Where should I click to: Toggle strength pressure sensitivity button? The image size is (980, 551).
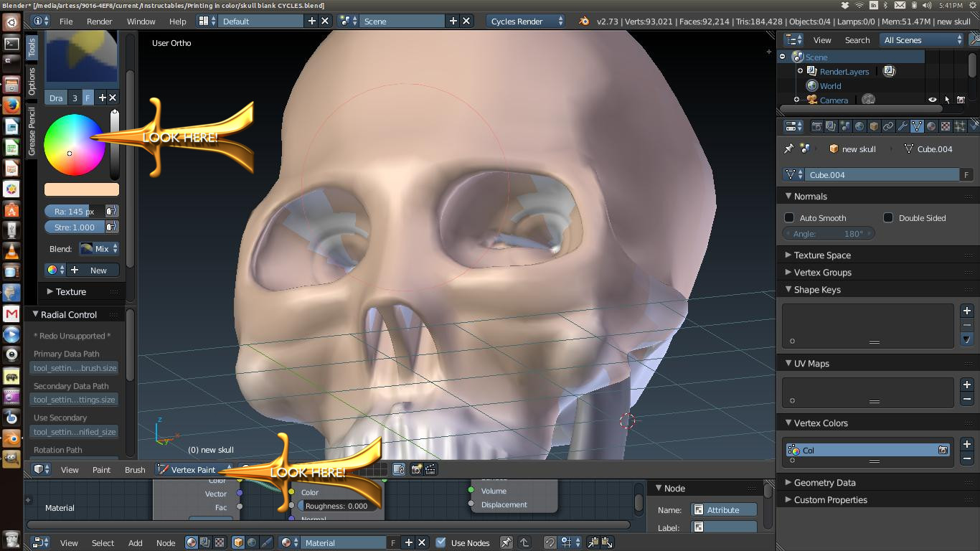click(x=111, y=227)
